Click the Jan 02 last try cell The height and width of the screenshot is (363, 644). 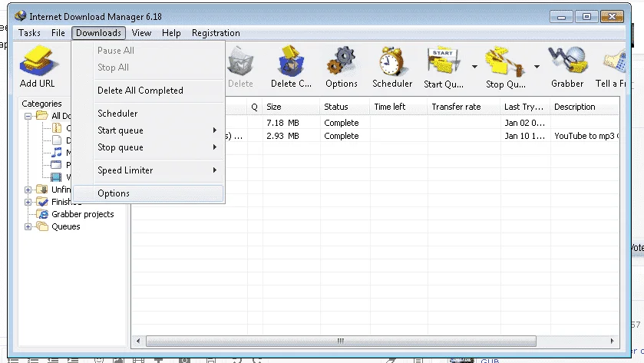tap(524, 123)
